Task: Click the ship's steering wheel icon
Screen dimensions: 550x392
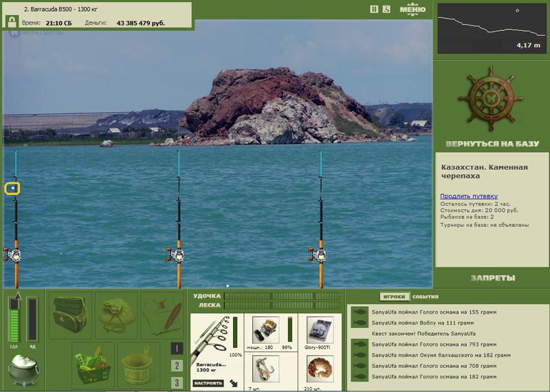Action: [491, 99]
